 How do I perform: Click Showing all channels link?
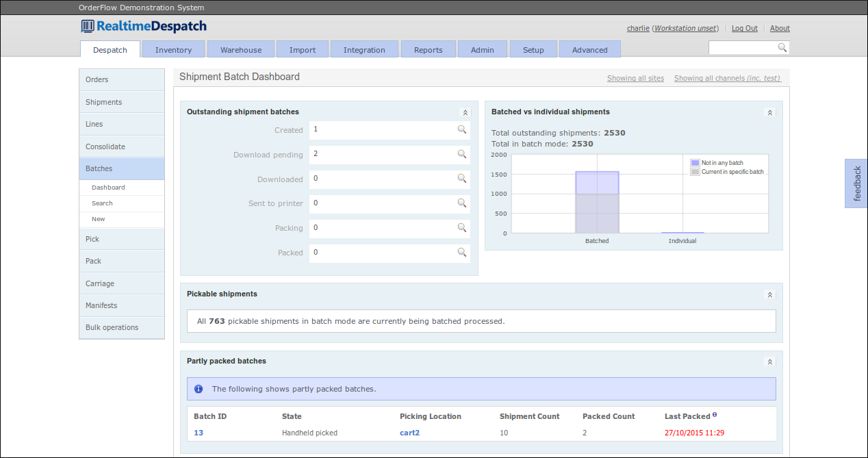point(728,78)
